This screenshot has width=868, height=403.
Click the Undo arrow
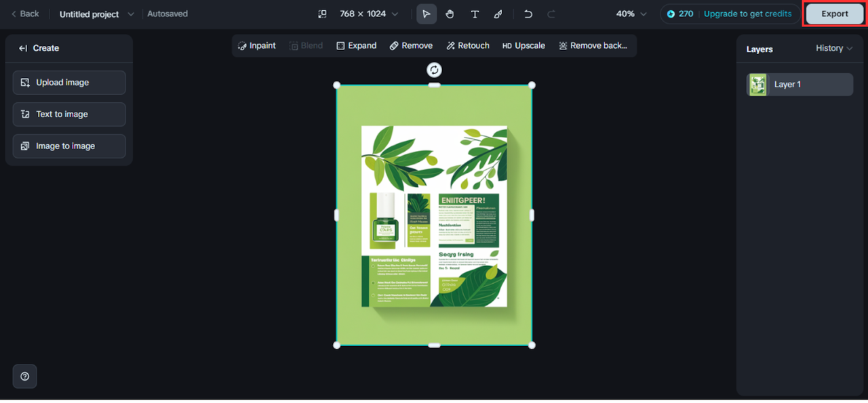[x=528, y=14]
